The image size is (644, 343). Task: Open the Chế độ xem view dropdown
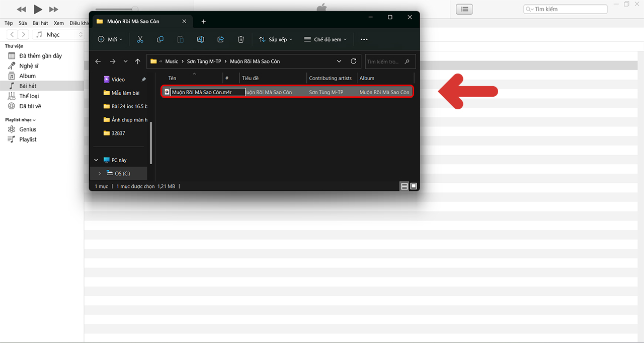pos(325,39)
